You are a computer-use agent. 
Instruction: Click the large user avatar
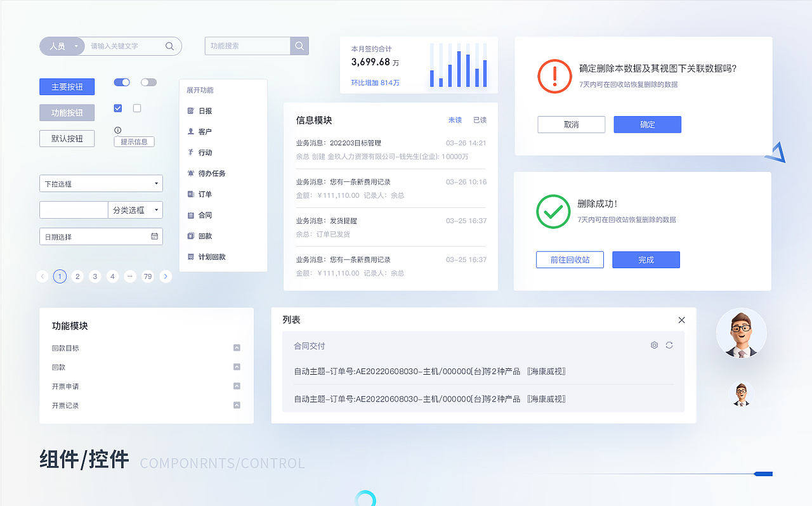point(742,334)
